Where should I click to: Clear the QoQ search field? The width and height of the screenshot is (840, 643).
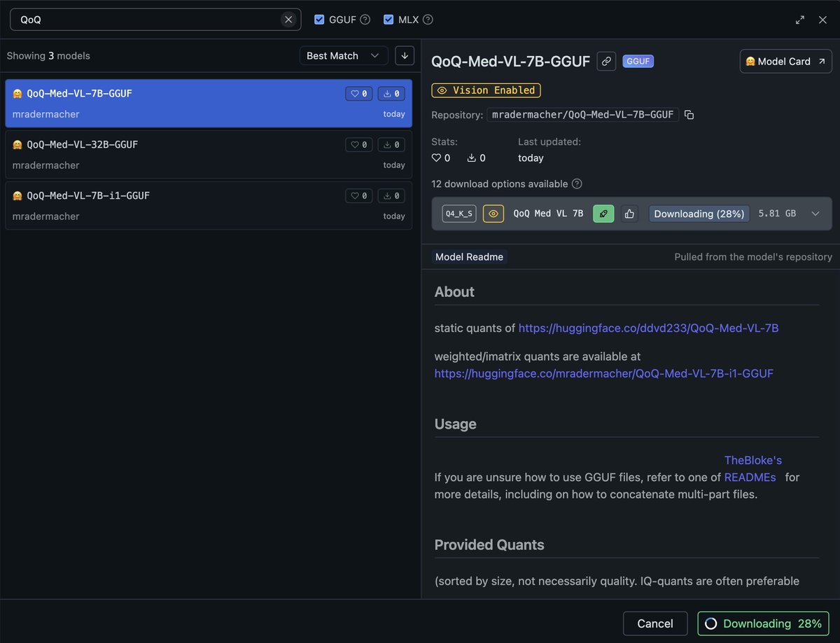tap(288, 20)
